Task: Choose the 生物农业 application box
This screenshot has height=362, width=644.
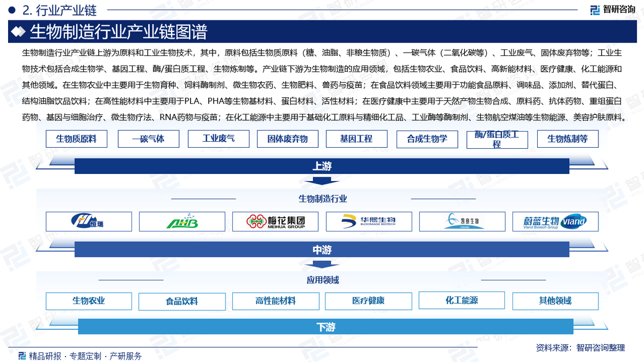Action: pyautogui.click(x=89, y=301)
